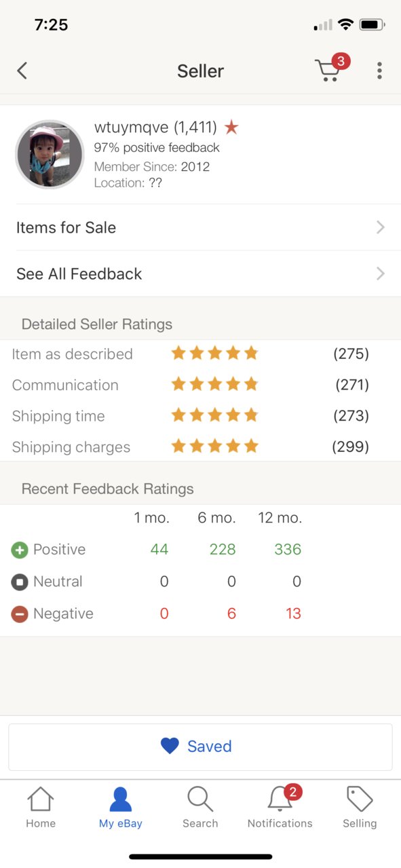
Task: Tap the red star next to seller's feedback score
Action: (x=231, y=127)
